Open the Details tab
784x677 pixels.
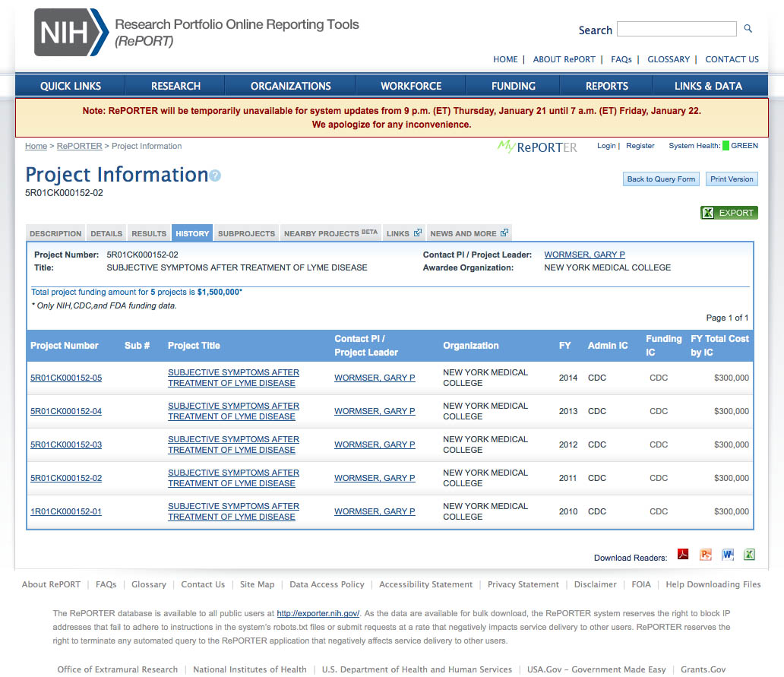(x=106, y=233)
